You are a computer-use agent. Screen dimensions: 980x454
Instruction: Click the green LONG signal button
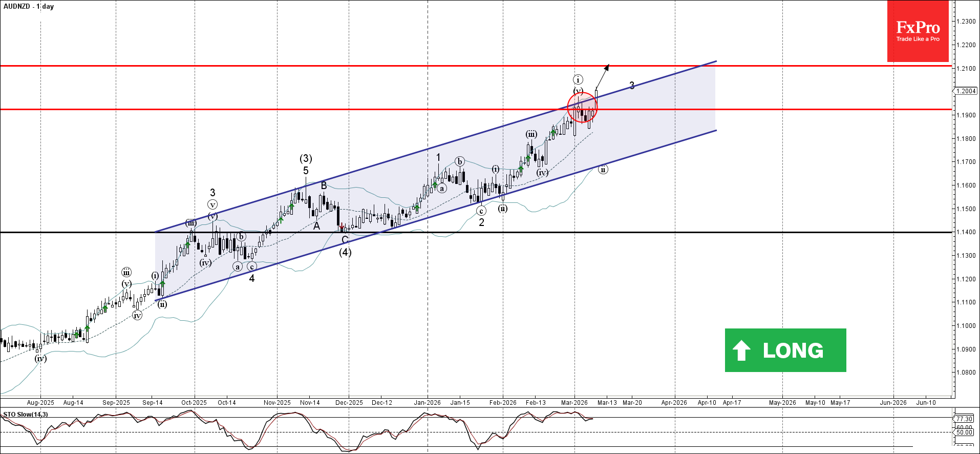[785, 350]
